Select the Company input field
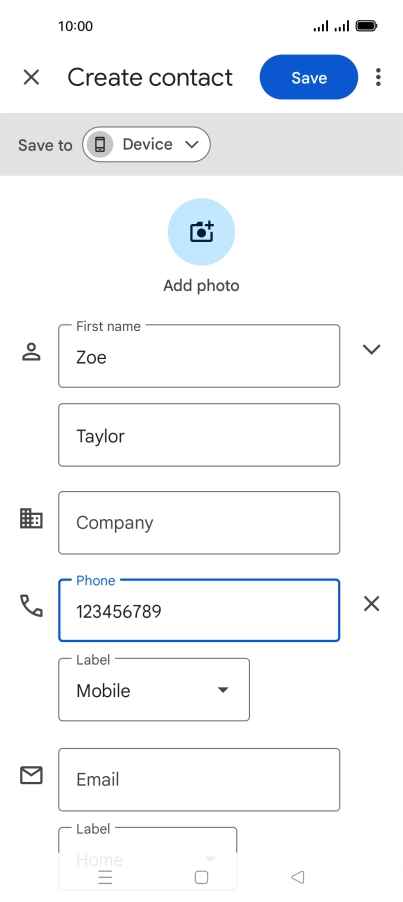Screen dimensions: 403x902 (x=199, y=523)
